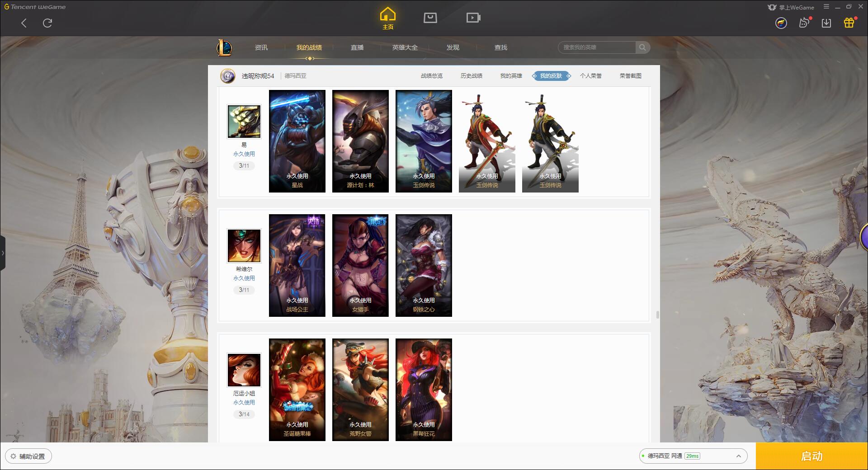The width and height of the screenshot is (868, 470).
Task: Go back with the left arrow icon
Action: pos(24,23)
